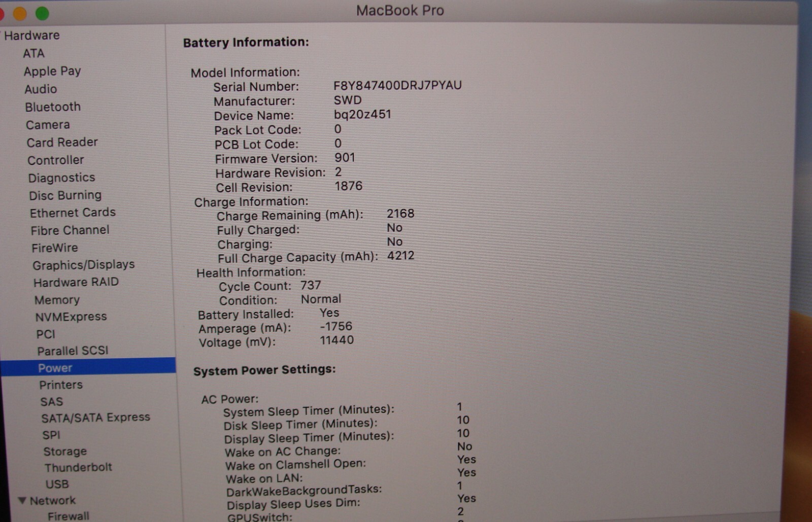Select SAS in the sidebar
812x522 pixels.
[x=52, y=402]
